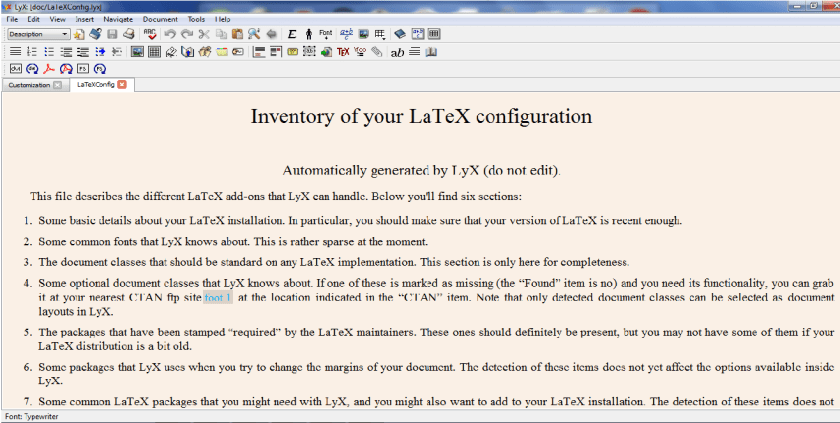Open the Edit menu
The image size is (840, 423).
pos(34,19)
